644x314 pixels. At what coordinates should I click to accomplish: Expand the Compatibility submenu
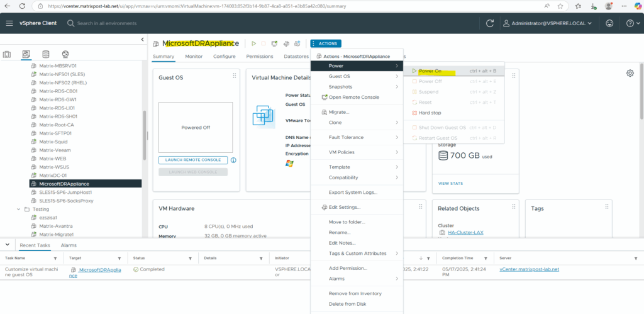pyautogui.click(x=357, y=177)
